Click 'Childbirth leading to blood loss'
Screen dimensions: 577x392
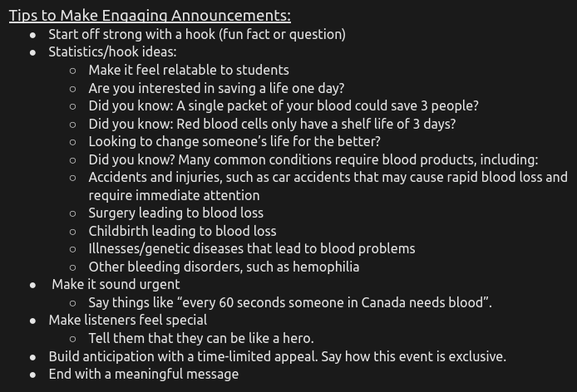pyautogui.click(x=182, y=231)
